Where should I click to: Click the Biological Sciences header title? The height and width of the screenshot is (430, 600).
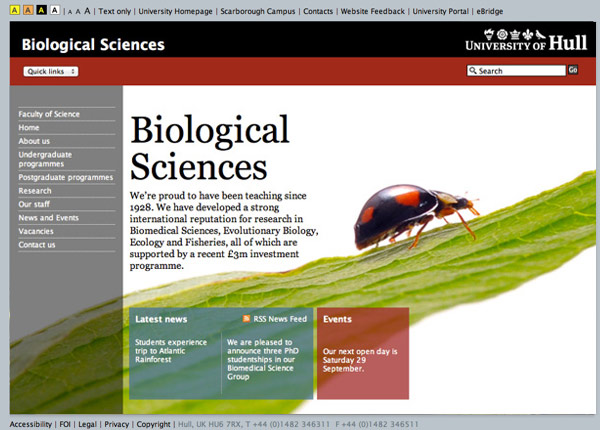(x=93, y=44)
